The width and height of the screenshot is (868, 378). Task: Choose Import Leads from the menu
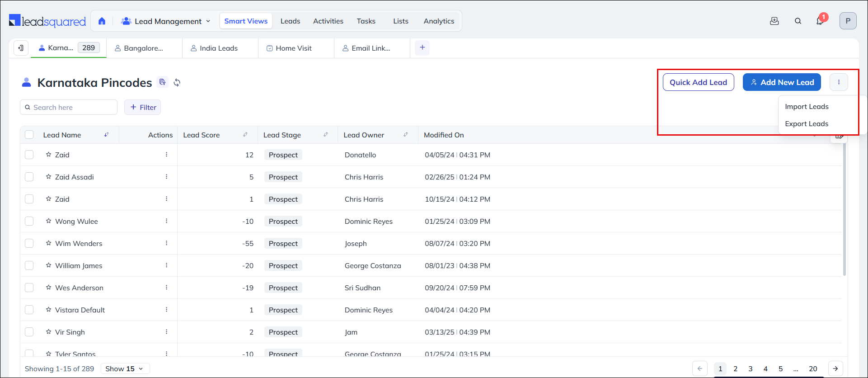coord(807,107)
